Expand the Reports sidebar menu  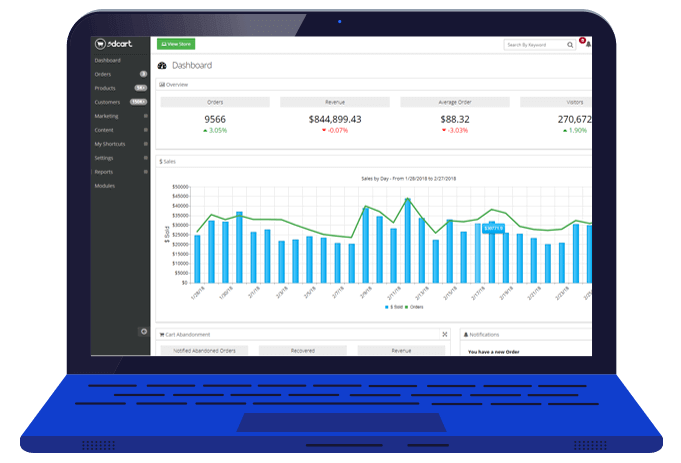[x=145, y=172]
